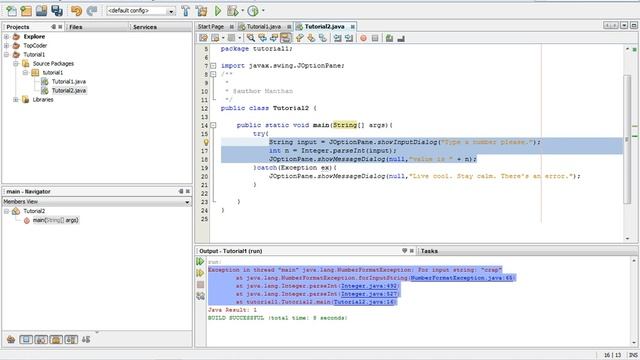The image size is (640, 360).
Task: Click the Comment editor toolbar icon
Action: coord(389,38)
